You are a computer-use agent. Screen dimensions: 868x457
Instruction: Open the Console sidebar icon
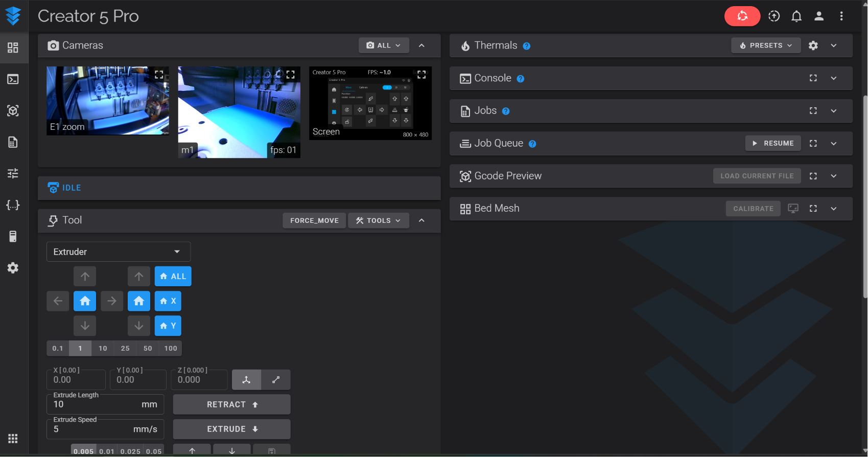click(x=13, y=79)
